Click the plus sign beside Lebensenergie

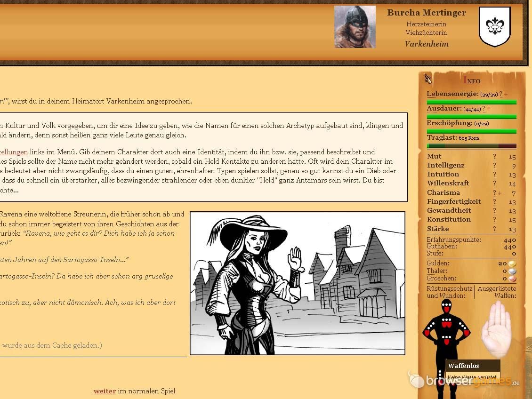(506, 95)
